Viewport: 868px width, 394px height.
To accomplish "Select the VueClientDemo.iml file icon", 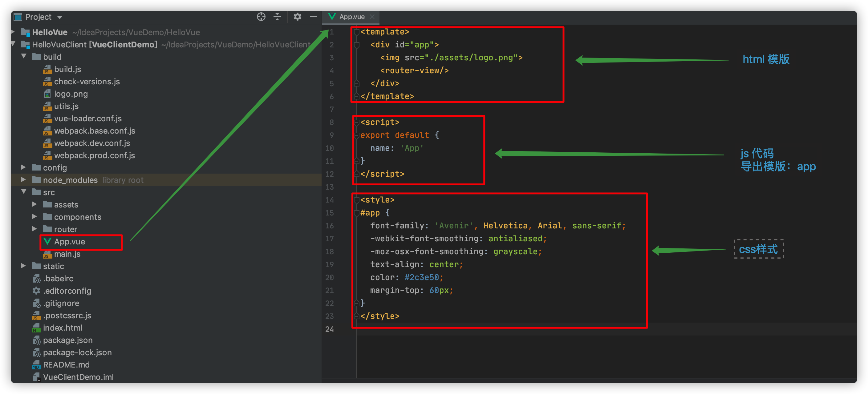I will click(x=37, y=377).
